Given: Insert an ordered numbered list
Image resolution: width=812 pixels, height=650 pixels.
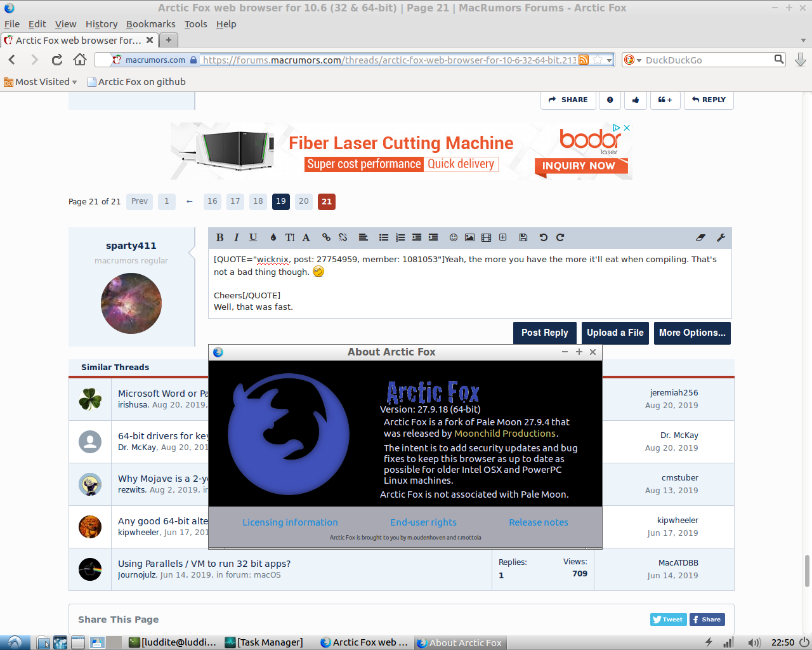Looking at the screenshot, I should pos(400,237).
